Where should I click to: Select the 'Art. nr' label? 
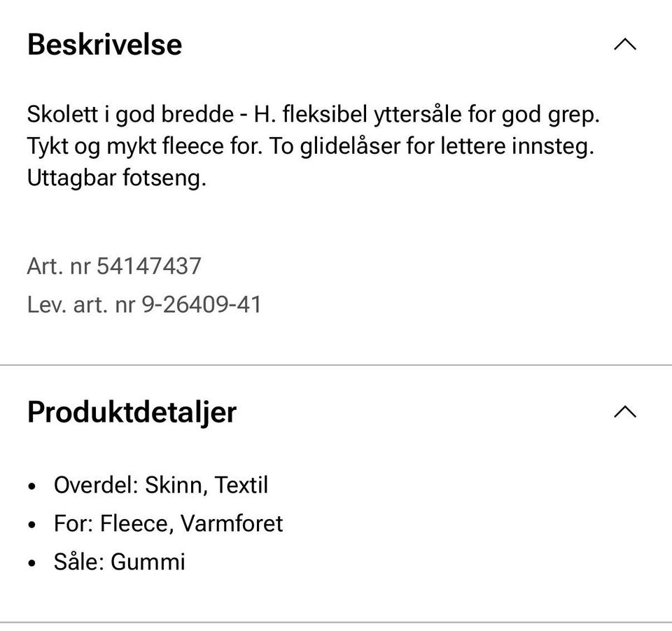point(59,266)
